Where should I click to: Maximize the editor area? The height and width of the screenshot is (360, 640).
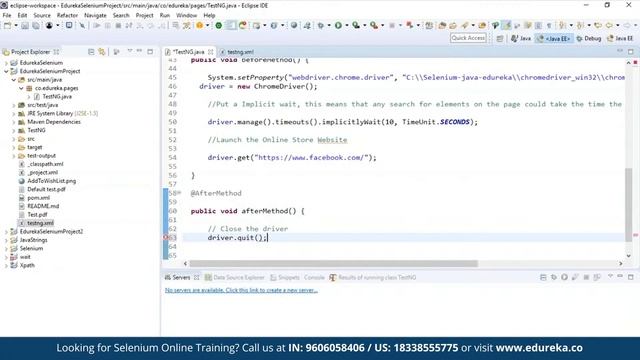631,51
